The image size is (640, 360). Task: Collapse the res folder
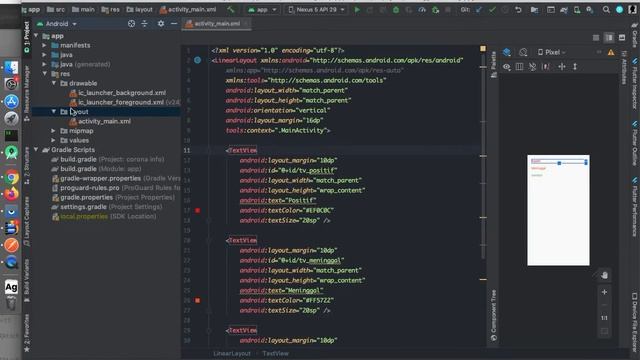[44, 74]
